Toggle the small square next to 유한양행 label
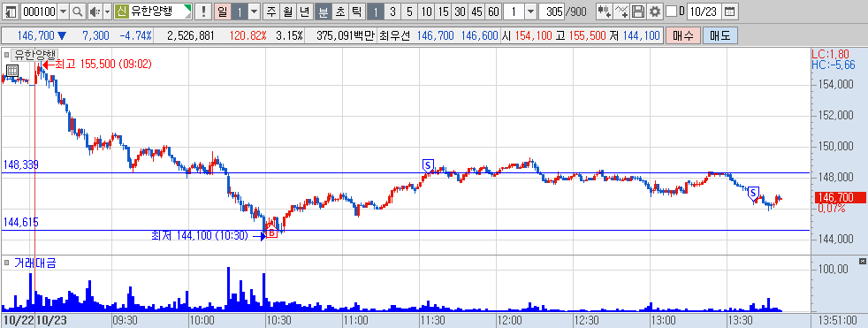 coord(7,54)
